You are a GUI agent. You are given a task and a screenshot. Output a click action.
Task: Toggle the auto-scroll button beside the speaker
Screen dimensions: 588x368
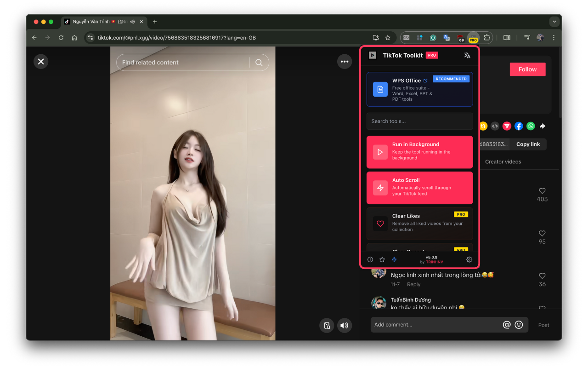tap(327, 326)
